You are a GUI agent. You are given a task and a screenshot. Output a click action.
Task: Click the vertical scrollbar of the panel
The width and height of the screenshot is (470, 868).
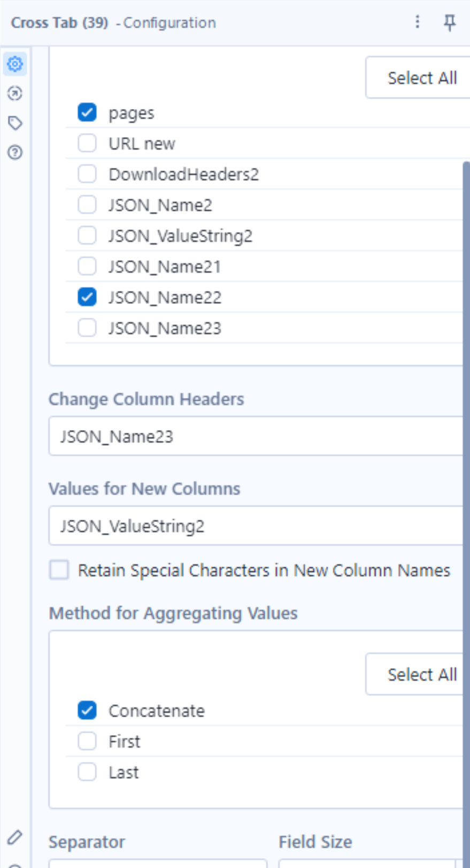(466, 482)
